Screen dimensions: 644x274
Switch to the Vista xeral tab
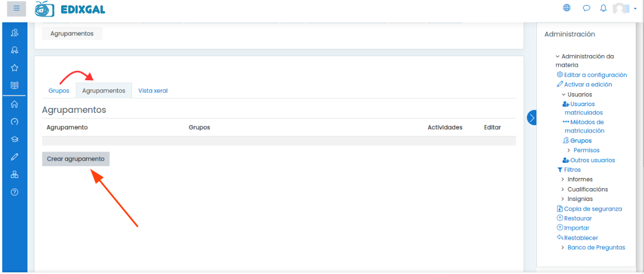(152, 90)
